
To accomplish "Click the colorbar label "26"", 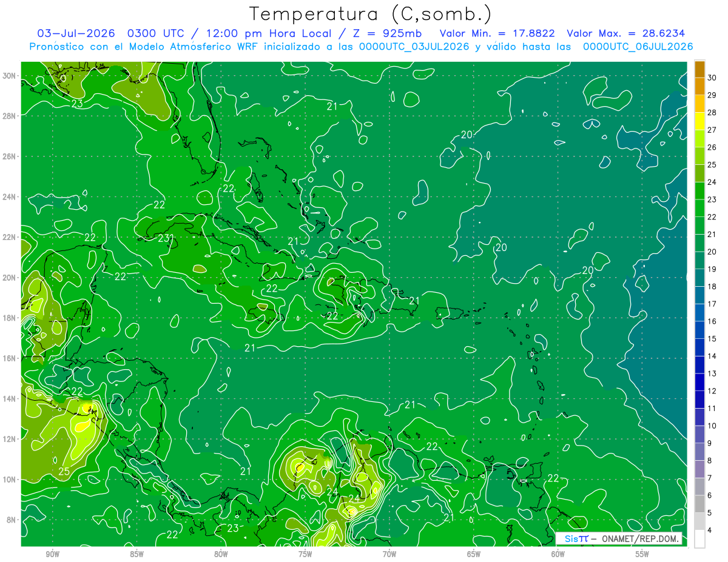I will click(712, 147).
